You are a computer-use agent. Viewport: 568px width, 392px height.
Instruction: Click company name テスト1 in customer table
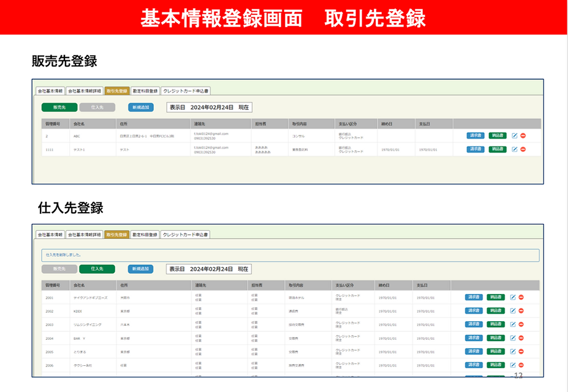coord(79,150)
